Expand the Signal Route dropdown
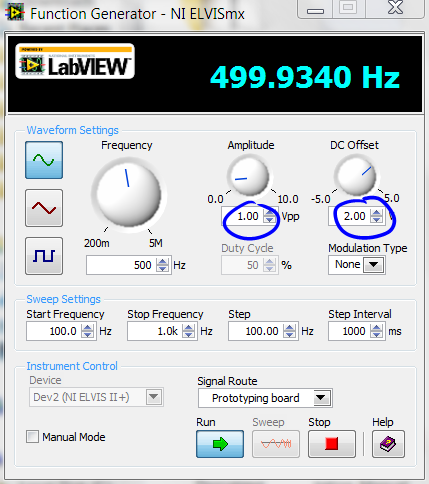Viewport: 429px width, 484px height. point(321,398)
